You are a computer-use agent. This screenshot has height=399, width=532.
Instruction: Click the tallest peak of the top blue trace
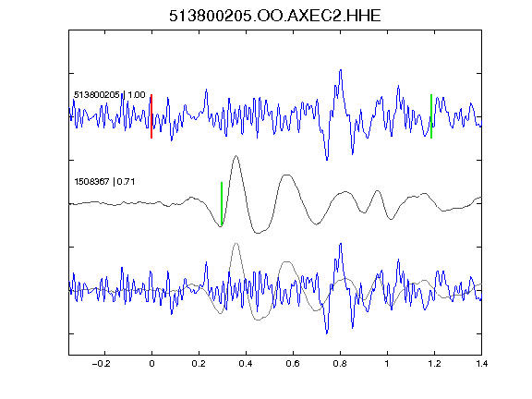coord(341,70)
